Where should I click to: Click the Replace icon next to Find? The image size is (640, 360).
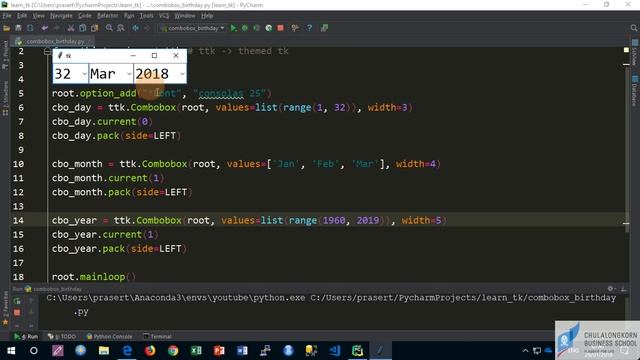point(121,28)
